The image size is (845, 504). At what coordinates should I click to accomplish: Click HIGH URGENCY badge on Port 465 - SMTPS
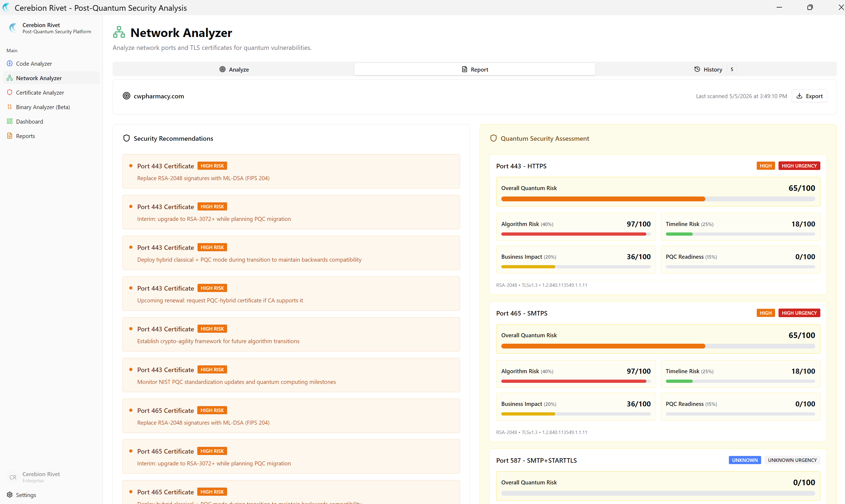click(x=799, y=313)
